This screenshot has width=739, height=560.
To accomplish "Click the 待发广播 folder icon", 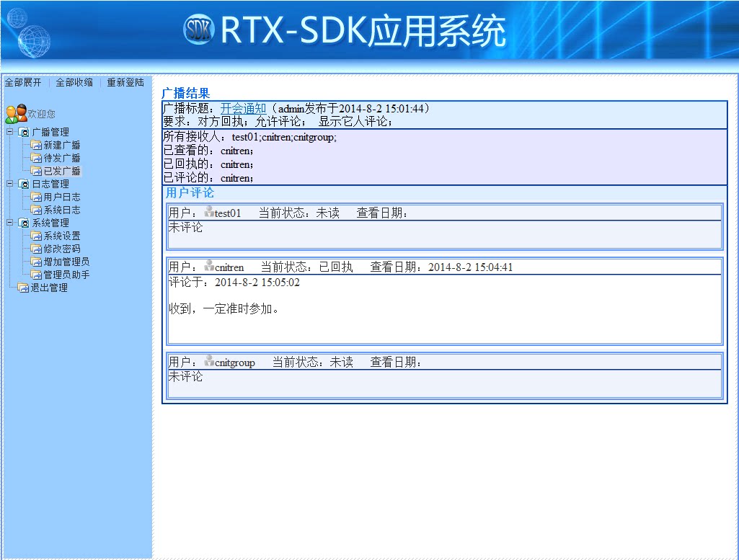I will 36,158.
